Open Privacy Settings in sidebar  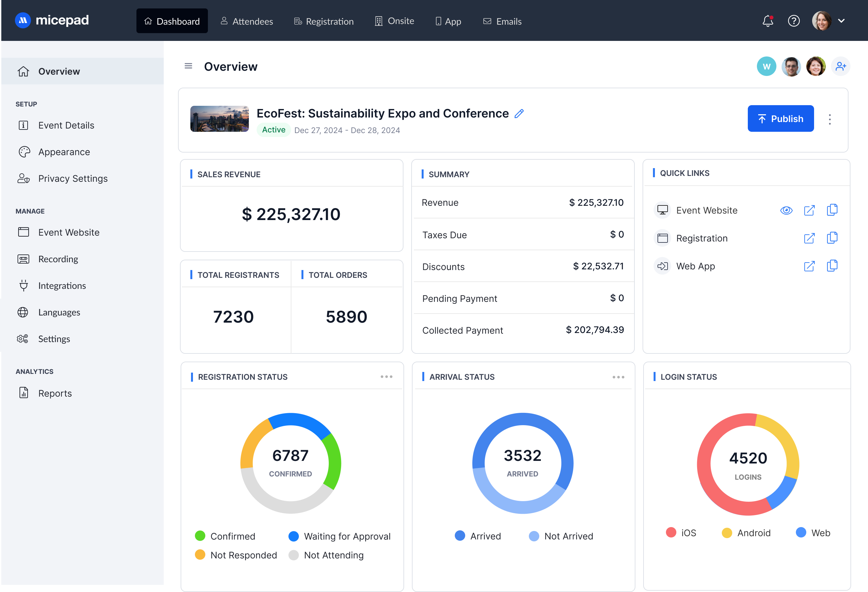73,179
